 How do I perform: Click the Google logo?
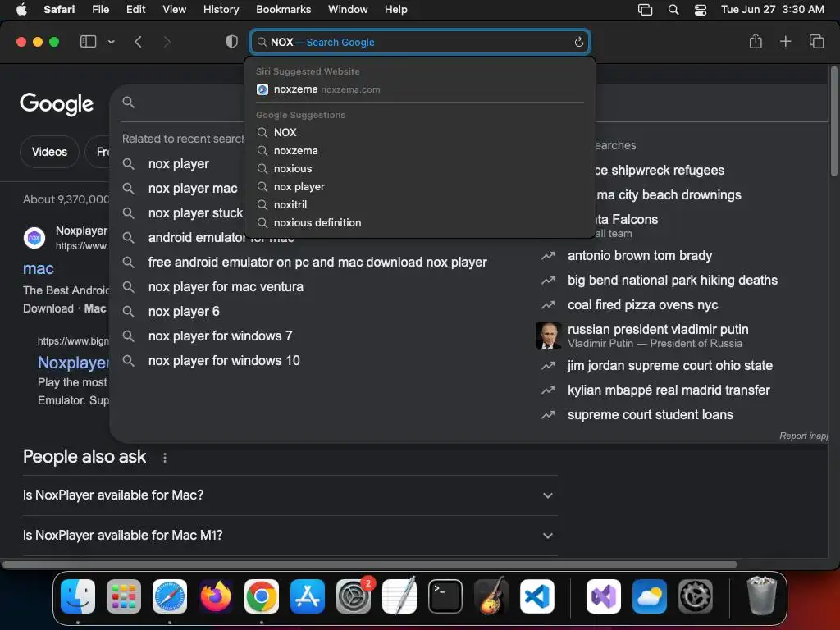[57, 103]
